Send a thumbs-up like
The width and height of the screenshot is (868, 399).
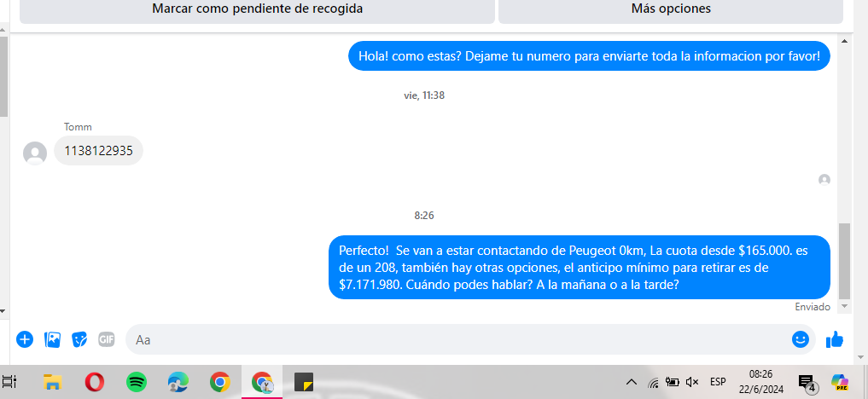(834, 339)
